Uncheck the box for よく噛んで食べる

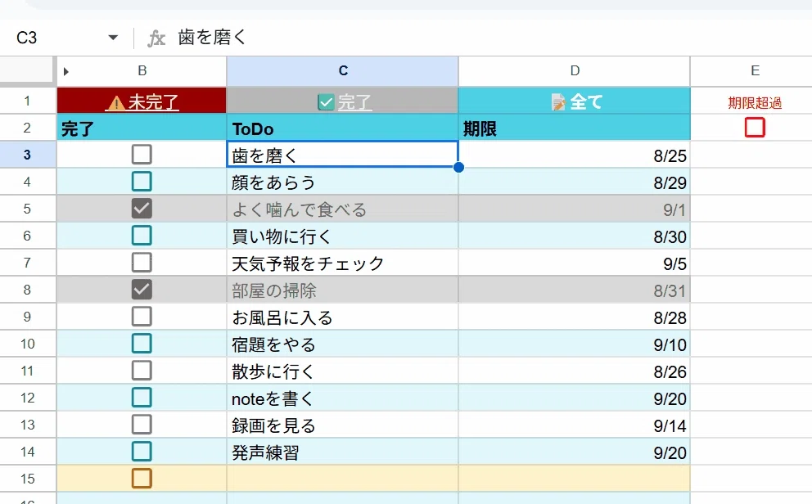coord(142,209)
